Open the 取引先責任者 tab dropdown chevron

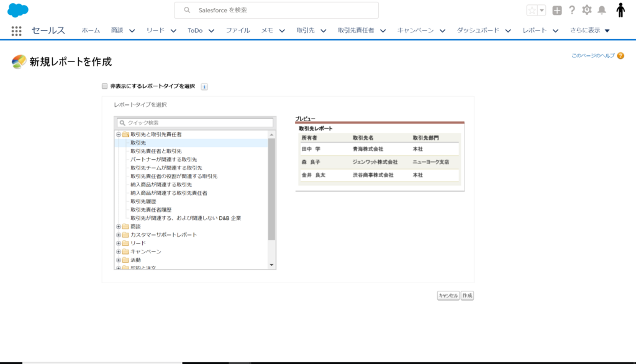click(x=383, y=31)
